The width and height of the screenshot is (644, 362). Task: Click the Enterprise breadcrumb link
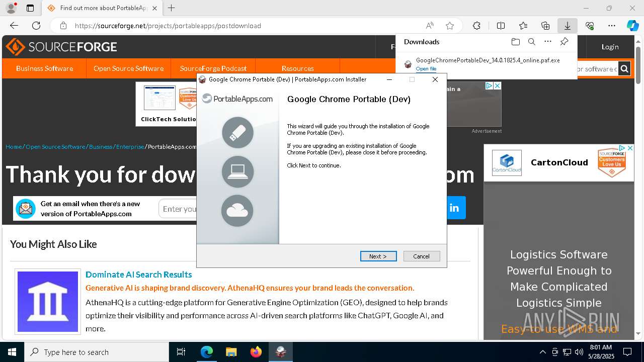(x=130, y=147)
